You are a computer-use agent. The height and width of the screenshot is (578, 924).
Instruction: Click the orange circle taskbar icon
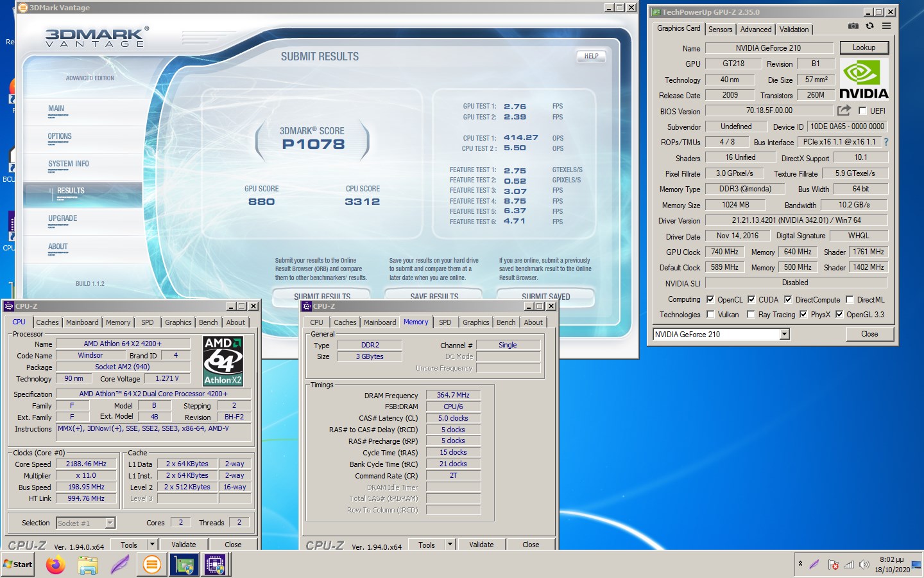[152, 565]
